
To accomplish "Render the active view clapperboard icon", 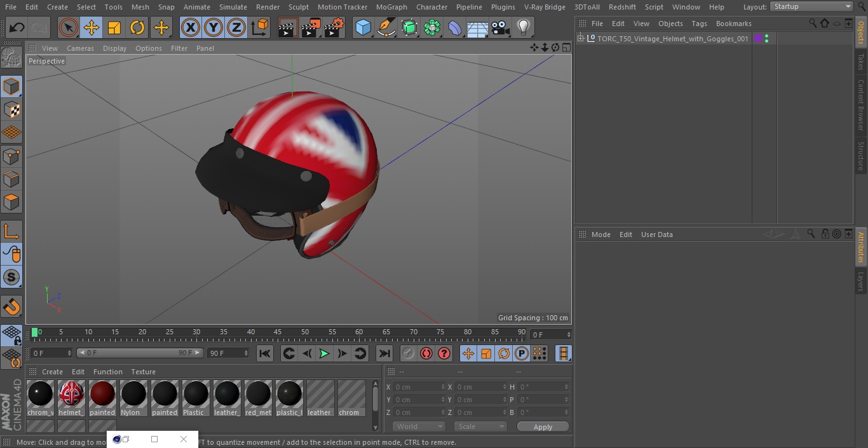I will 288,27.
